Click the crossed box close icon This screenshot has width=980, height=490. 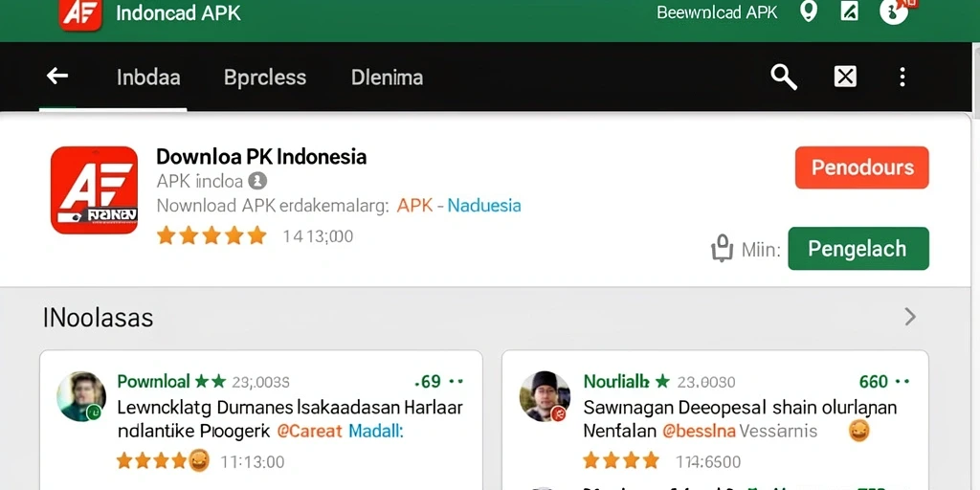(845, 77)
